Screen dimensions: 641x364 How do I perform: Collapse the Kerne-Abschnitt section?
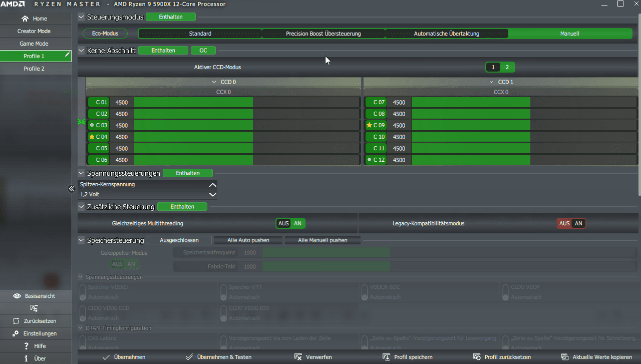pyautogui.click(x=82, y=51)
